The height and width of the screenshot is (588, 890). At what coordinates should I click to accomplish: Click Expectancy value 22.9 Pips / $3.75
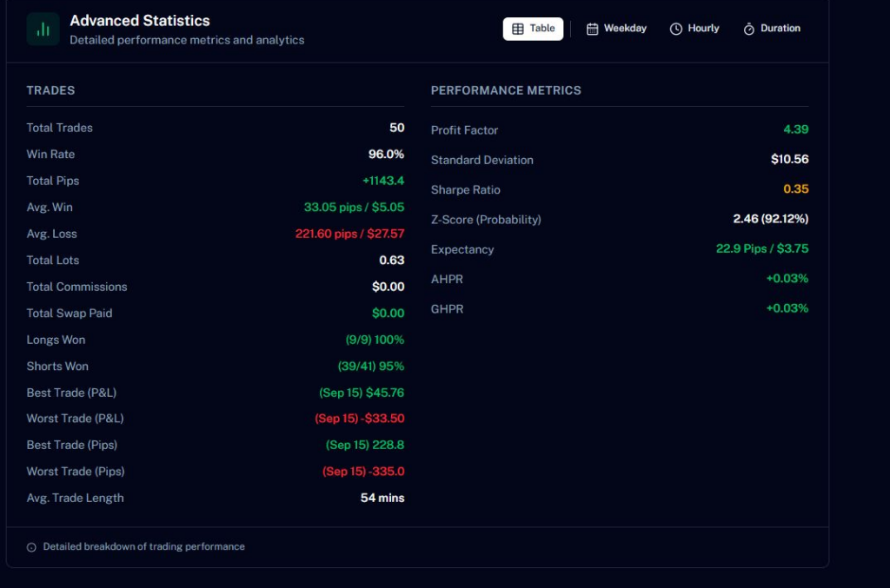[762, 249]
